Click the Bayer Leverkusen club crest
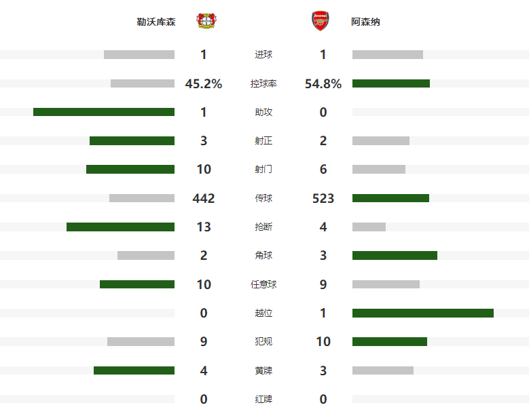The height and width of the screenshot is (420, 529). (x=205, y=21)
